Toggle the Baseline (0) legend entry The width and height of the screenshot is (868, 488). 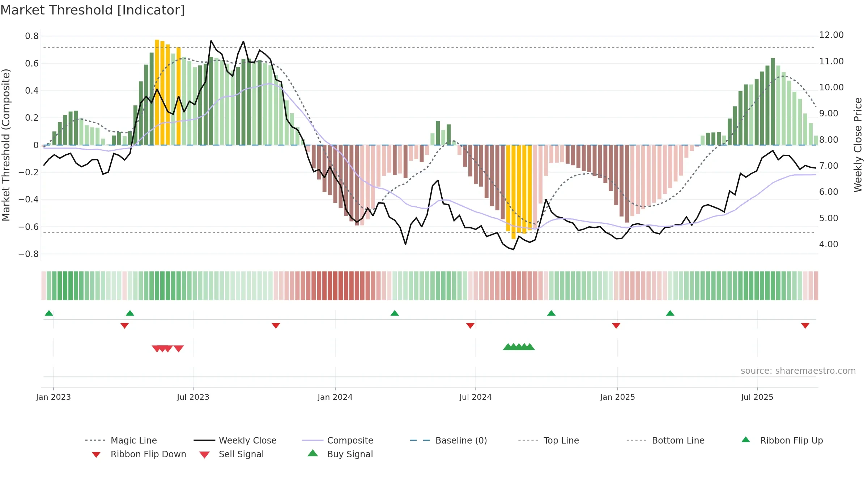pyautogui.click(x=448, y=440)
